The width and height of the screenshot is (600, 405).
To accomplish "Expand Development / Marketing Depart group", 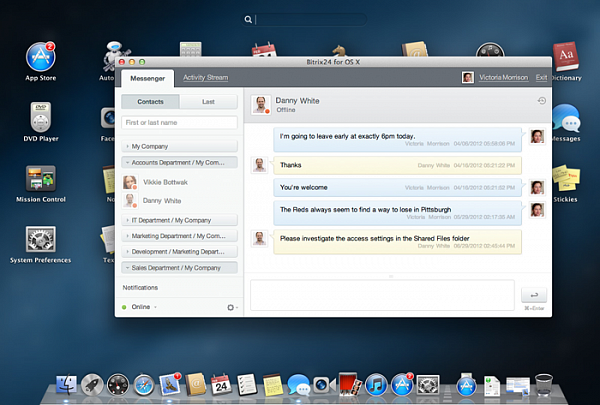I will point(179,251).
